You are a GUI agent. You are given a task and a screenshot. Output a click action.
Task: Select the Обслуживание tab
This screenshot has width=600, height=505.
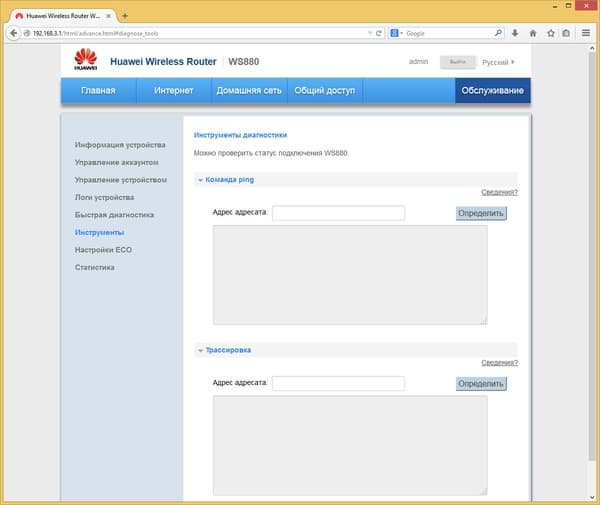[492, 91]
